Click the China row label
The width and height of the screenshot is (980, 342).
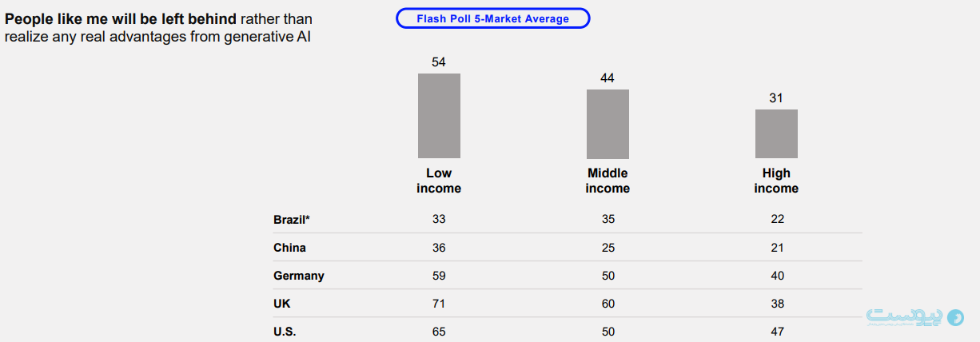289,248
